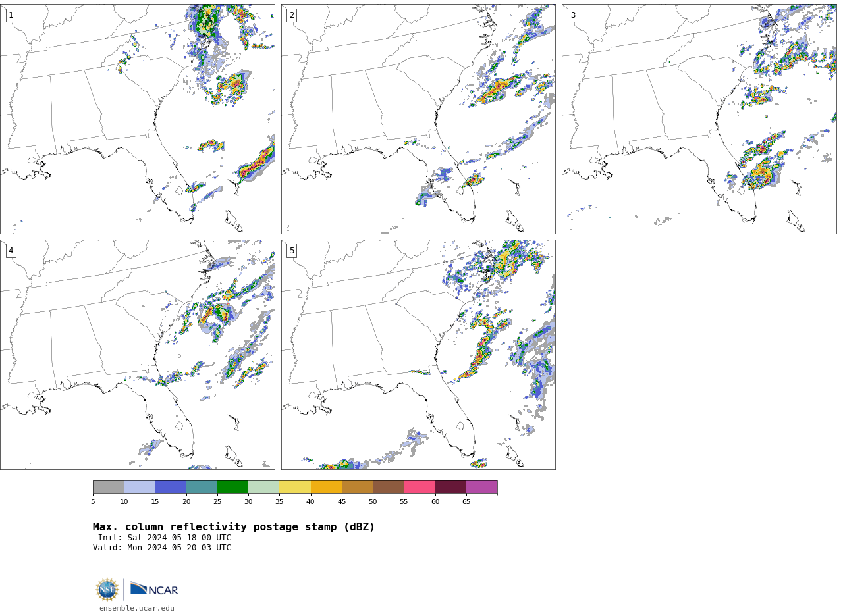Click the panel number 3 label
Image resolution: width=843 pixels, height=616 pixels.
pos(573,15)
